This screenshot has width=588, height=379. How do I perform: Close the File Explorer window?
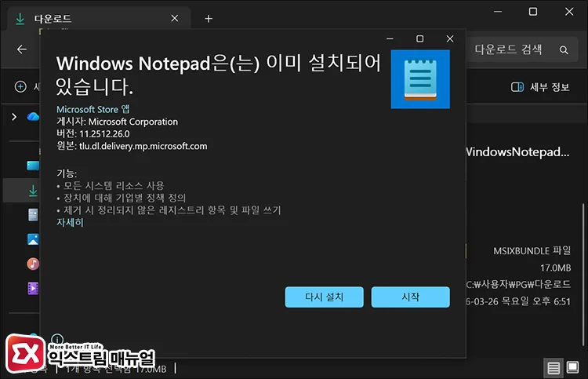point(569,12)
